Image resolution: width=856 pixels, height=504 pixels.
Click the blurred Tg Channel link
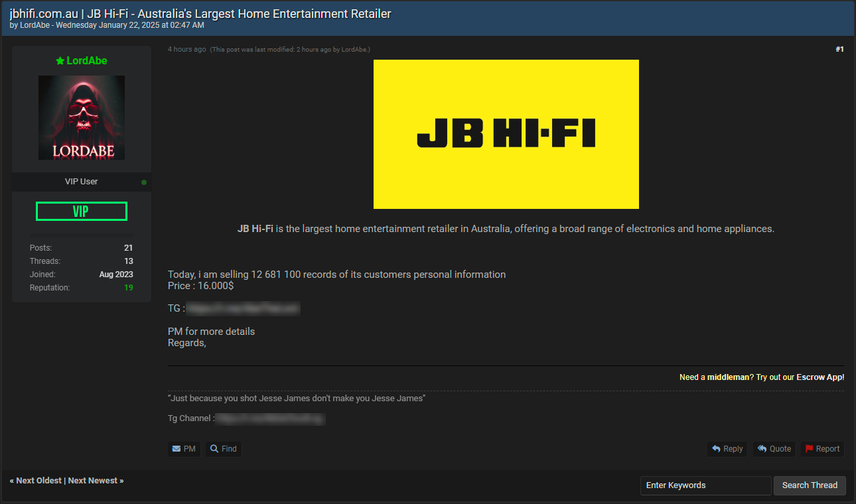(271, 418)
